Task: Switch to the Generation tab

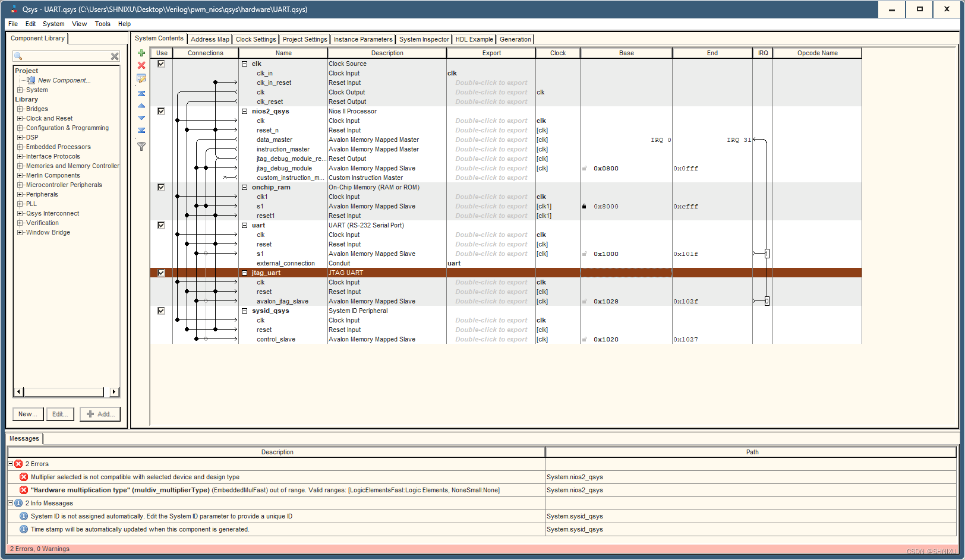Action: [515, 39]
